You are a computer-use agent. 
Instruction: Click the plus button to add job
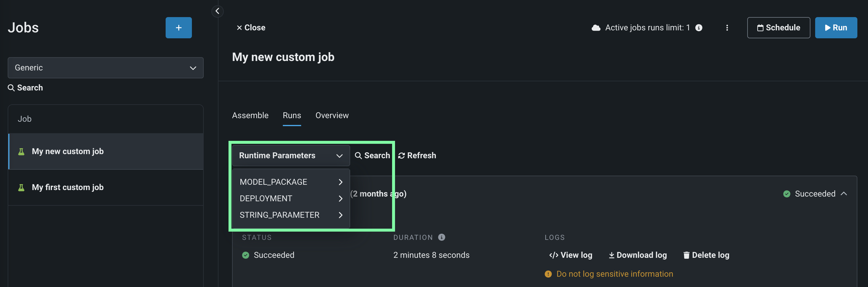(x=179, y=28)
